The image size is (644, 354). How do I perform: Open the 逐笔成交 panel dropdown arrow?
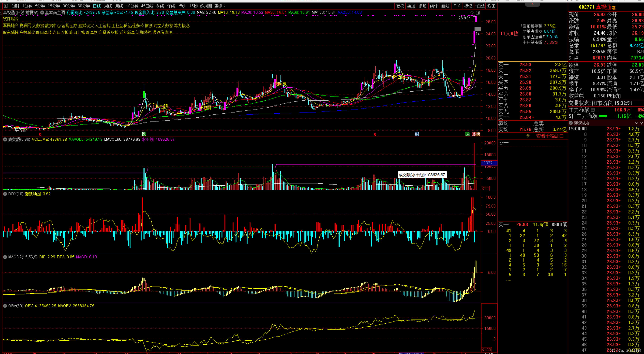(571, 123)
